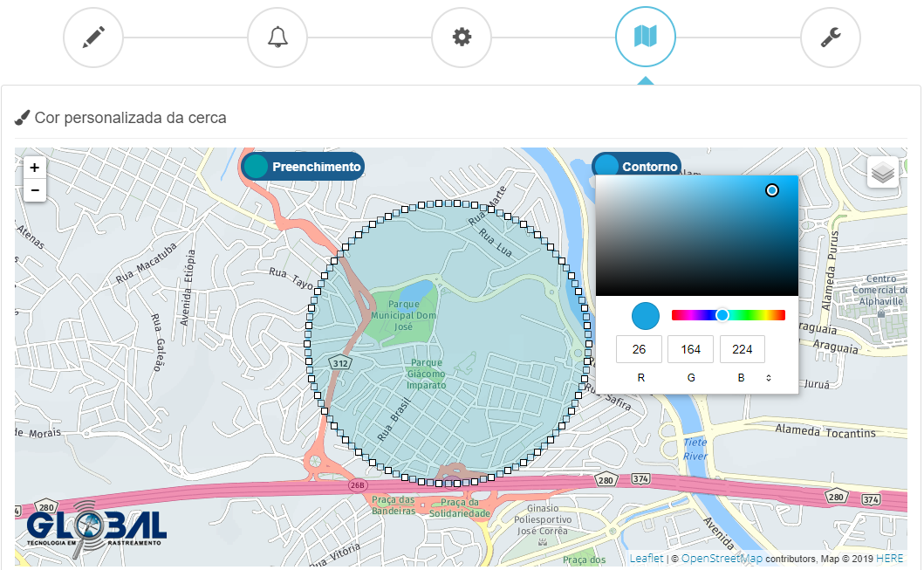Open the Leaflet link
924x570 pixels.
tap(647, 558)
